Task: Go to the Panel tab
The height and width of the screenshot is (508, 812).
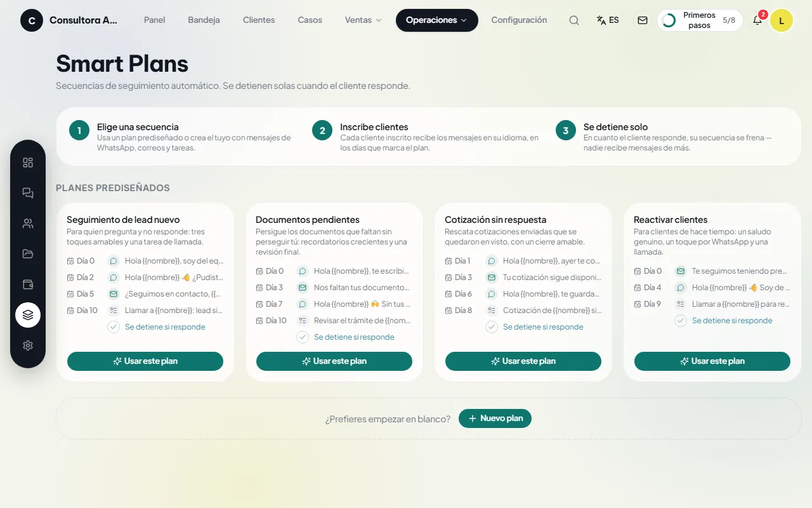Action: 155,20
